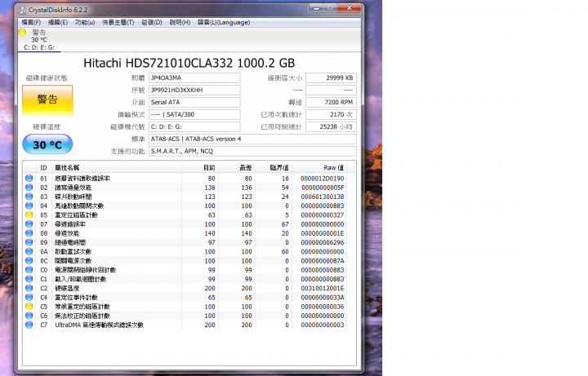The width and height of the screenshot is (588, 376).
Task: Click the blue status orb for attribute C4
Action: tap(29, 298)
